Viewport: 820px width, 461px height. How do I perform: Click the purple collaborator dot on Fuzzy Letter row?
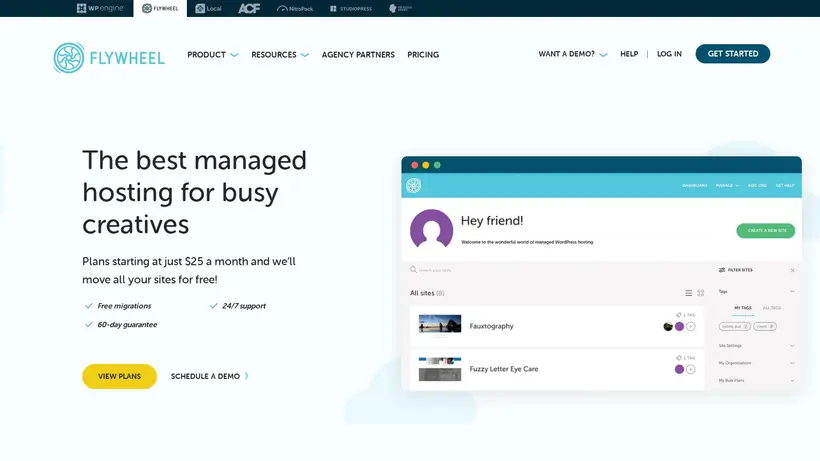coord(679,370)
